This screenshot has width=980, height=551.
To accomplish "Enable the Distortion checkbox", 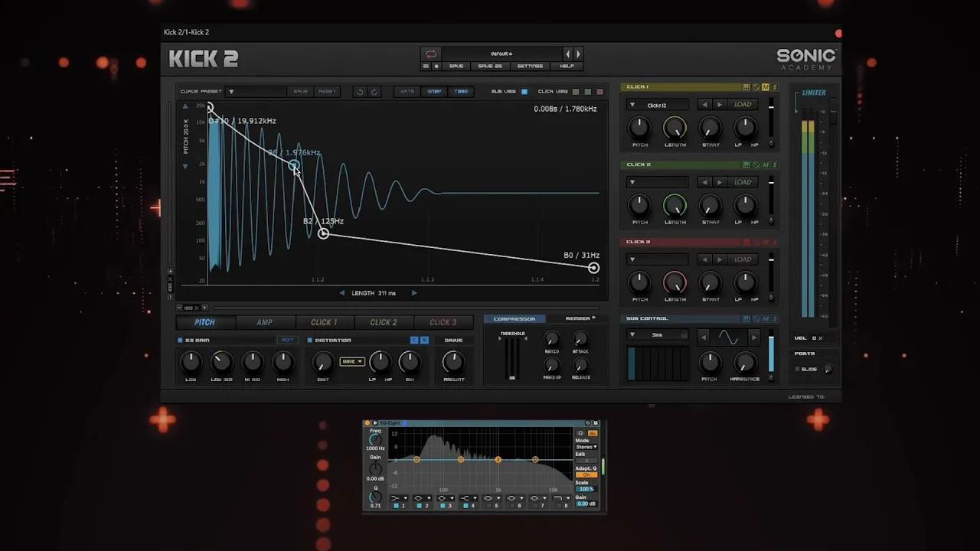I will pos(309,340).
